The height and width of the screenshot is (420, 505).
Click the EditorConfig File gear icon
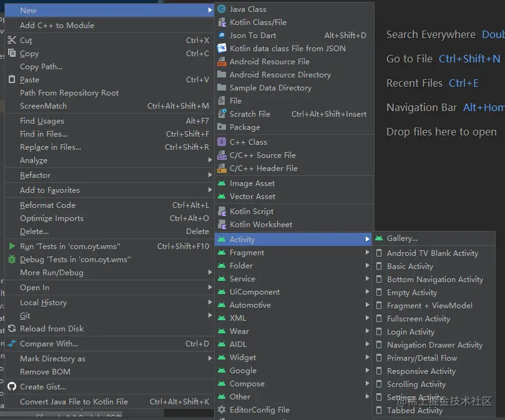tap(222, 409)
